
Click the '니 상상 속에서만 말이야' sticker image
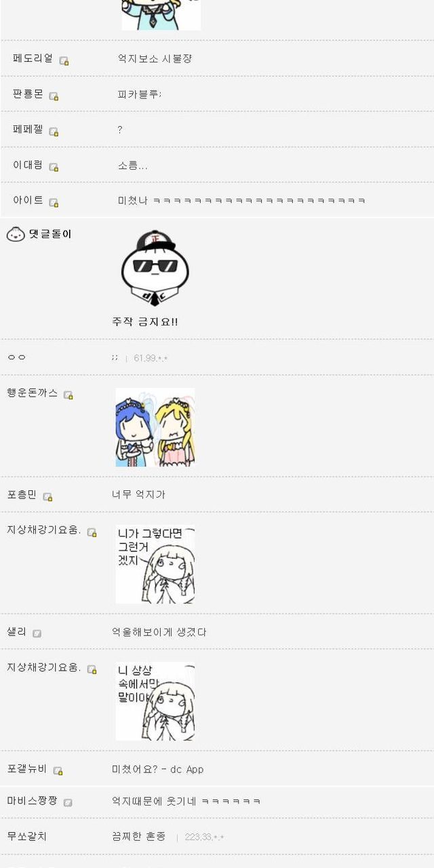[x=155, y=701]
